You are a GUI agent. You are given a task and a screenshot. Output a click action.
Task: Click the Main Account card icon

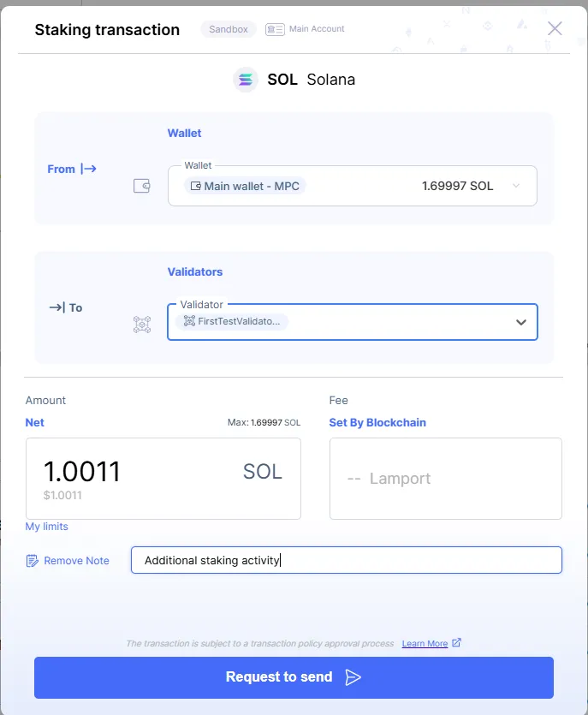tap(275, 29)
